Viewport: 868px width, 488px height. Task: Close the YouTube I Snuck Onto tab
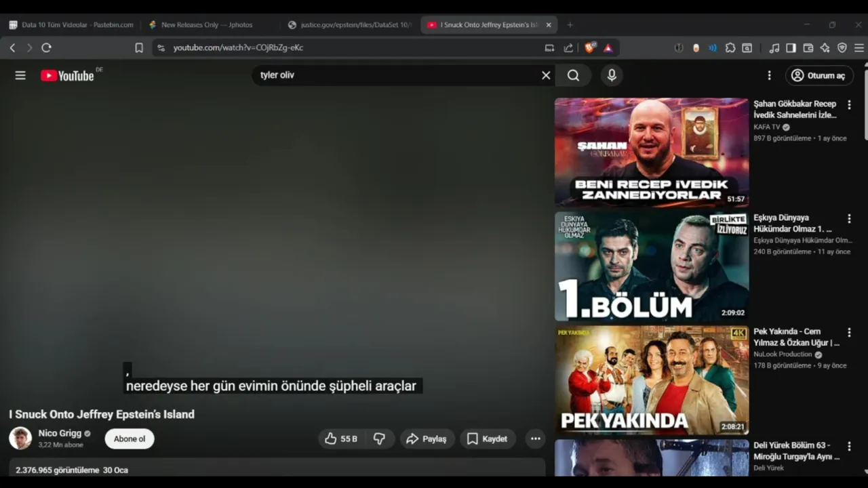coord(549,24)
